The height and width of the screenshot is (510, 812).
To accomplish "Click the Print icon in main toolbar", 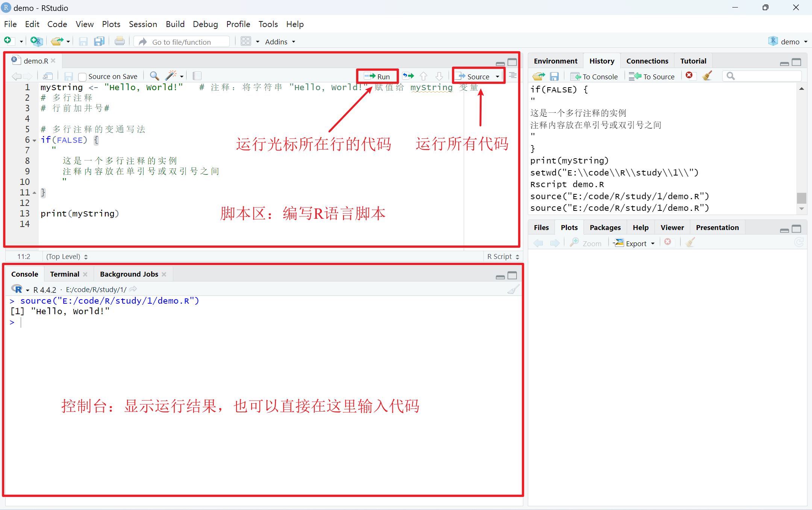I will [x=120, y=41].
